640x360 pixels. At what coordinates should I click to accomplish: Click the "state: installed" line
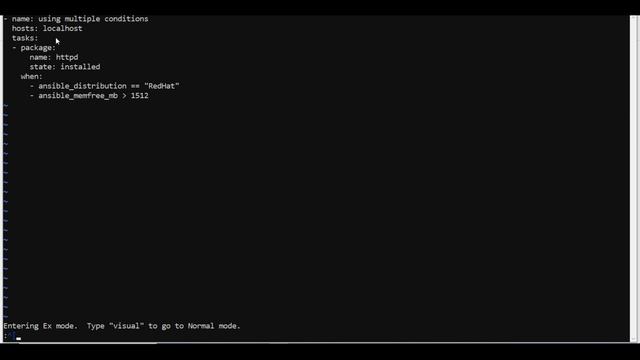65,67
